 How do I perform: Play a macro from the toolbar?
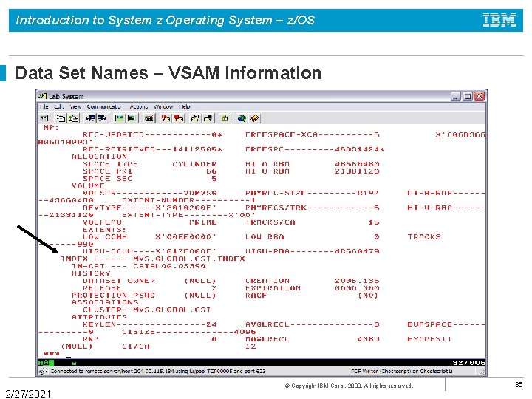click(195, 118)
